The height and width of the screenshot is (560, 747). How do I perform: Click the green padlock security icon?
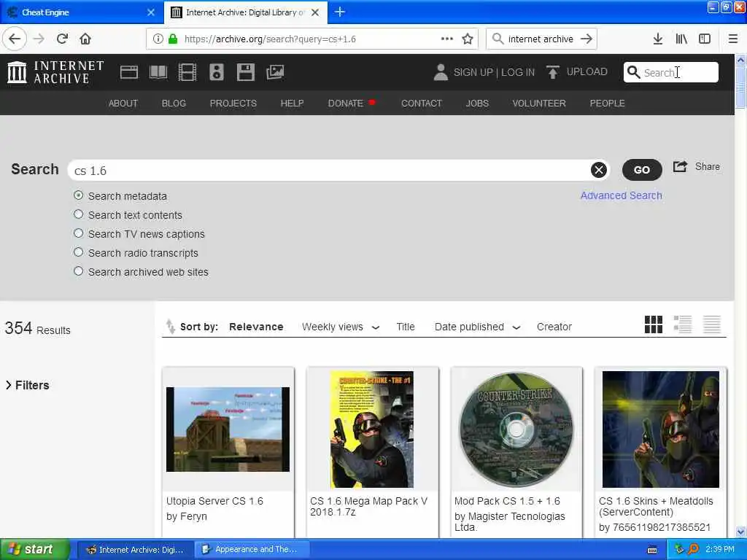click(x=173, y=39)
